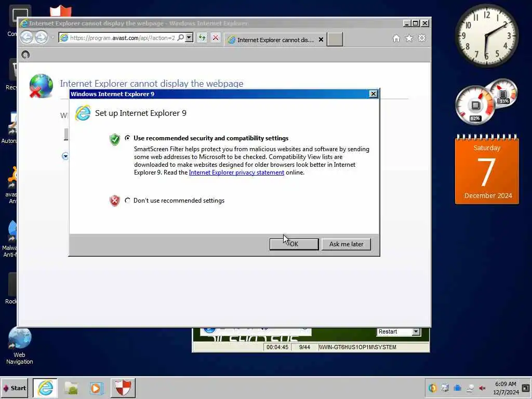Click the red-X globe error icon
The height and width of the screenshot is (399, 532).
pyautogui.click(x=41, y=86)
